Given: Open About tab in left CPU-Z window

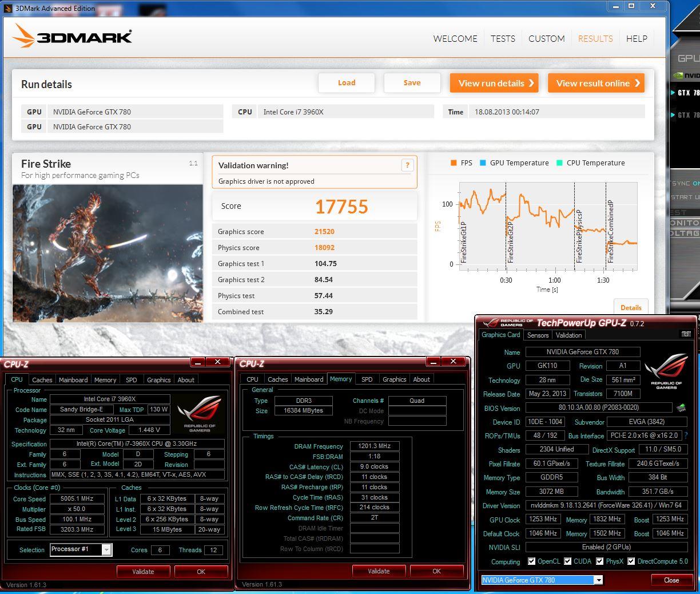Looking at the screenshot, I should (x=186, y=380).
